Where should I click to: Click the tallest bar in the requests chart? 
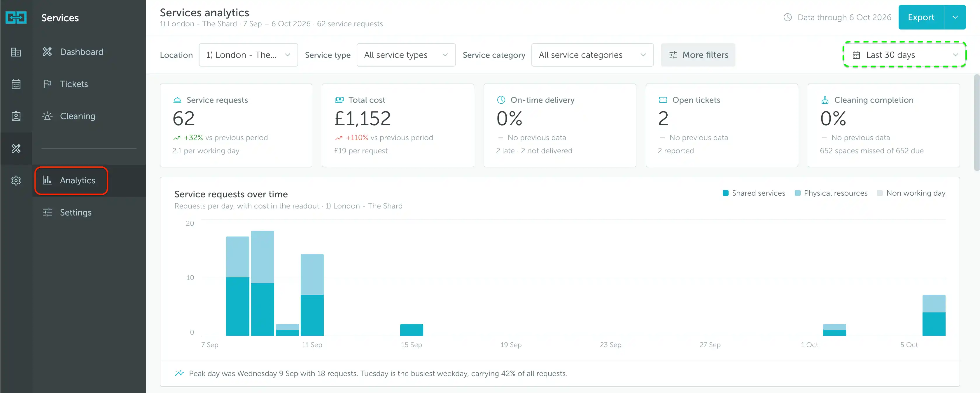tap(262, 283)
